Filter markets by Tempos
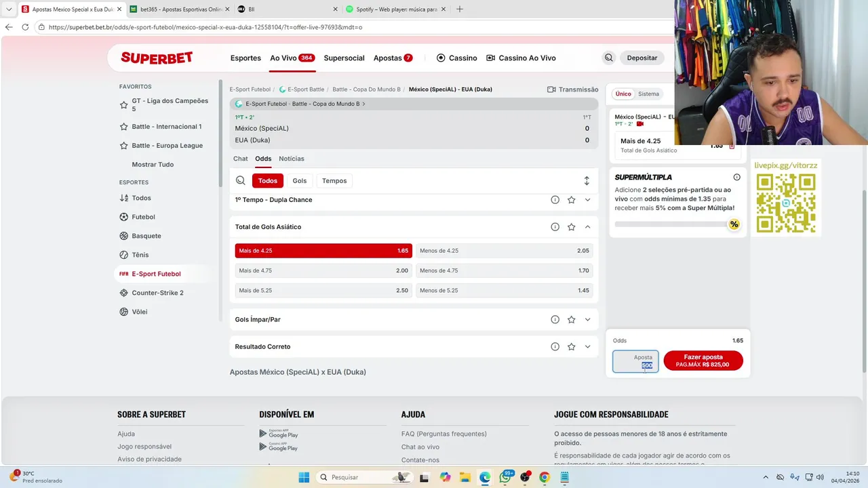 (x=334, y=181)
